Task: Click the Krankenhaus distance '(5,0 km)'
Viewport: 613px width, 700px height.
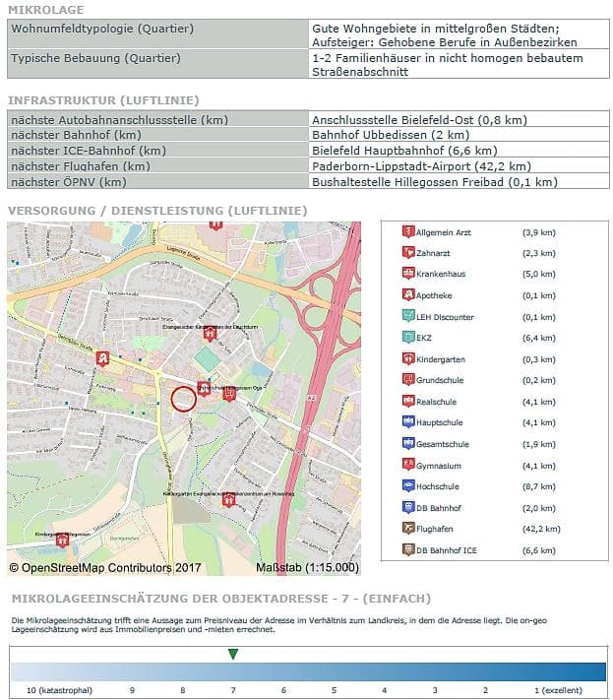Action: pos(539,274)
